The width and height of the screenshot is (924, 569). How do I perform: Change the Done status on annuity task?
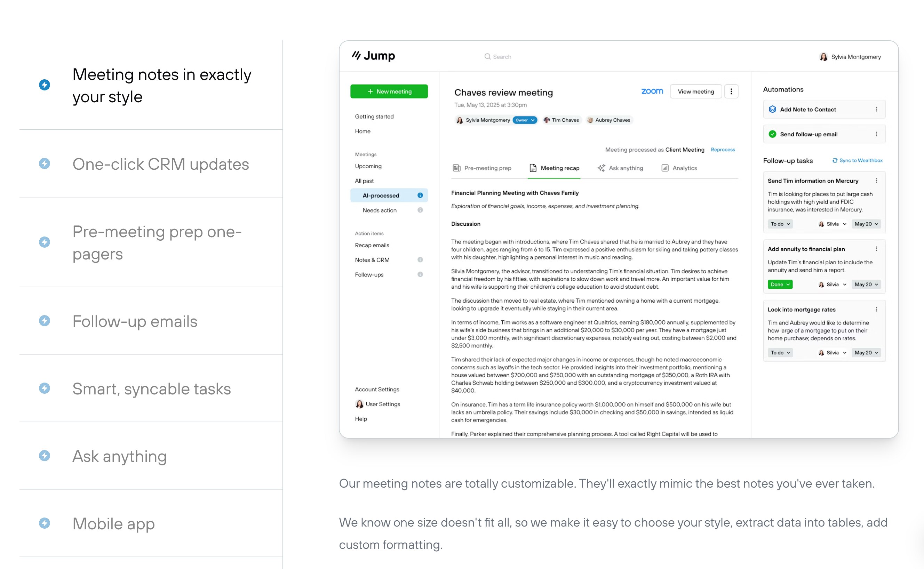click(x=780, y=284)
